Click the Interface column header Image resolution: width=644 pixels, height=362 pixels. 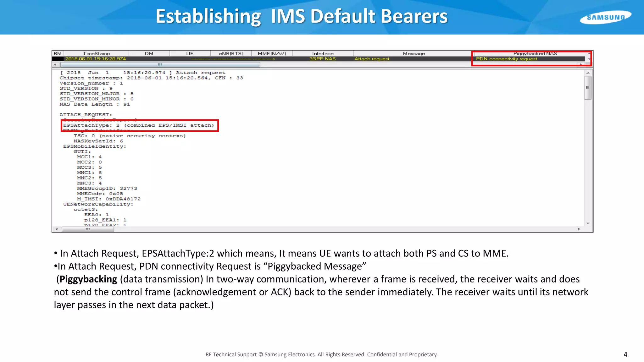coord(323,53)
